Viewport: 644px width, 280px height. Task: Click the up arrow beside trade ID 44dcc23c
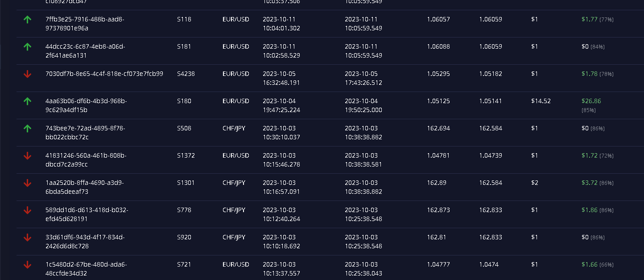tap(27, 47)
